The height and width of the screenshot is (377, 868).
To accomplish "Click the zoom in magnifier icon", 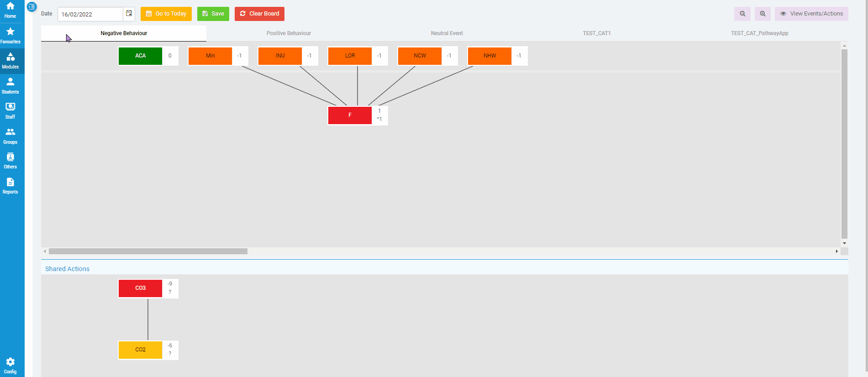I will click(x=762, y=14).
